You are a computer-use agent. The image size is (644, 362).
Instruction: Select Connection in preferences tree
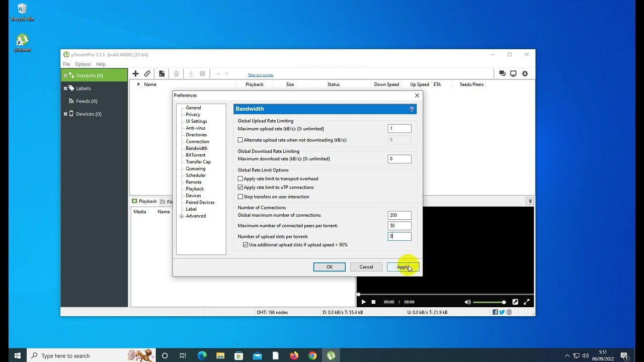[x=197, y=141]
